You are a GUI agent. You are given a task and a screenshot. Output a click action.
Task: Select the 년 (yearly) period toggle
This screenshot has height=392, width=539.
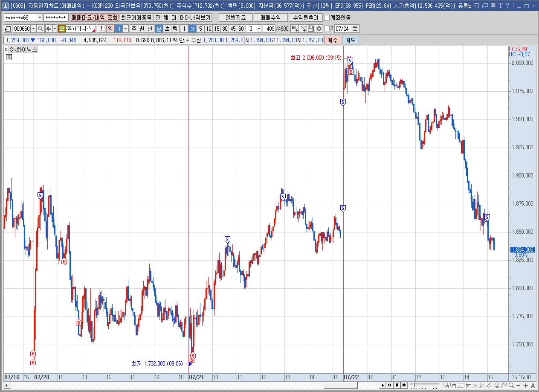[x=150, y=29]
